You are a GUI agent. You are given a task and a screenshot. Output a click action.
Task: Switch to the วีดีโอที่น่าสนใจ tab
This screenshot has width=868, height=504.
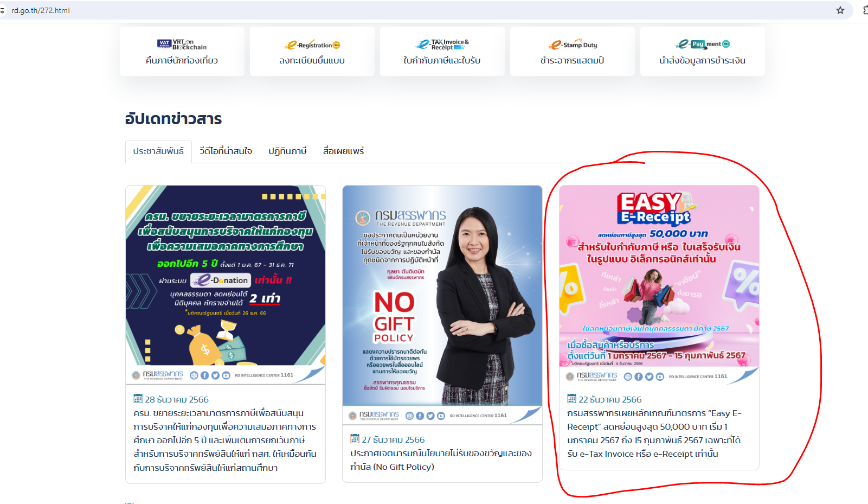(x=226, y=151)
